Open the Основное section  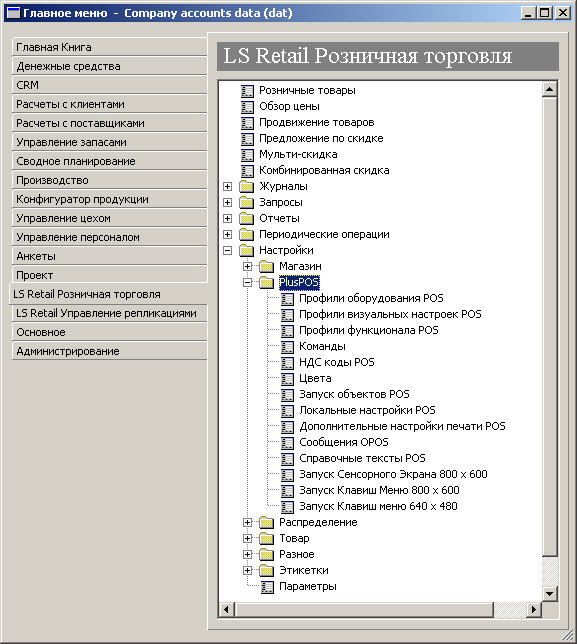(x=109, y=332)
